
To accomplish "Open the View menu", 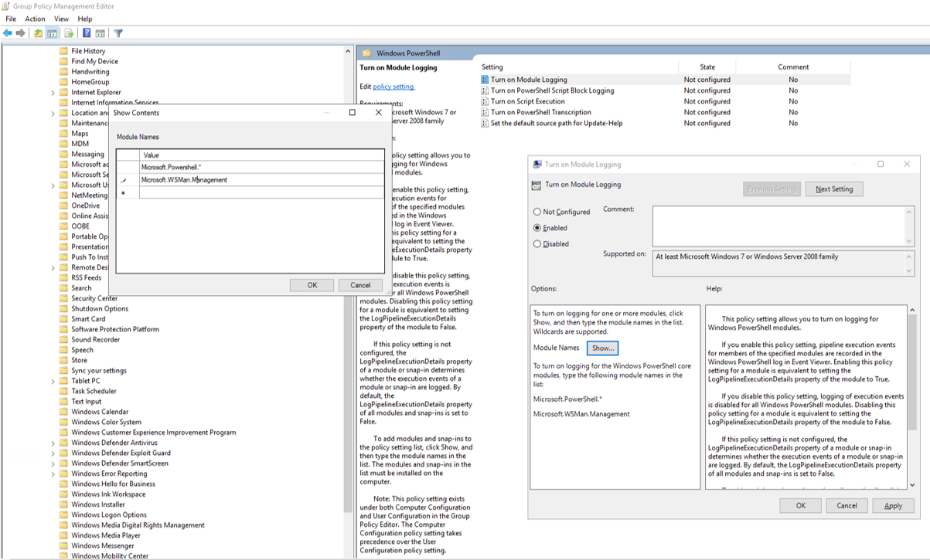I will (61, 19).
